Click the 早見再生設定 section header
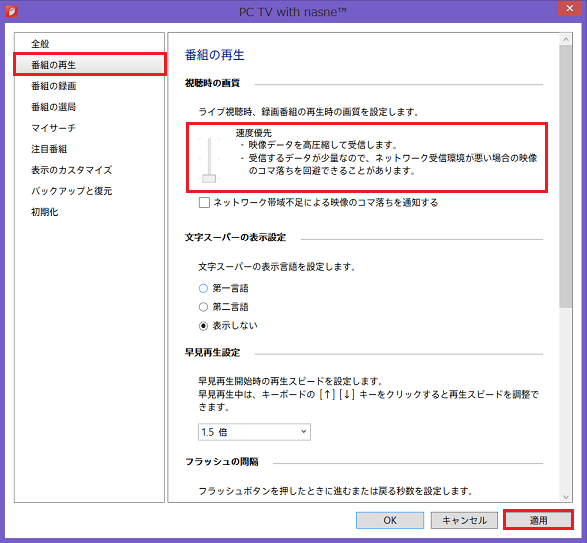 click(212, 352)
